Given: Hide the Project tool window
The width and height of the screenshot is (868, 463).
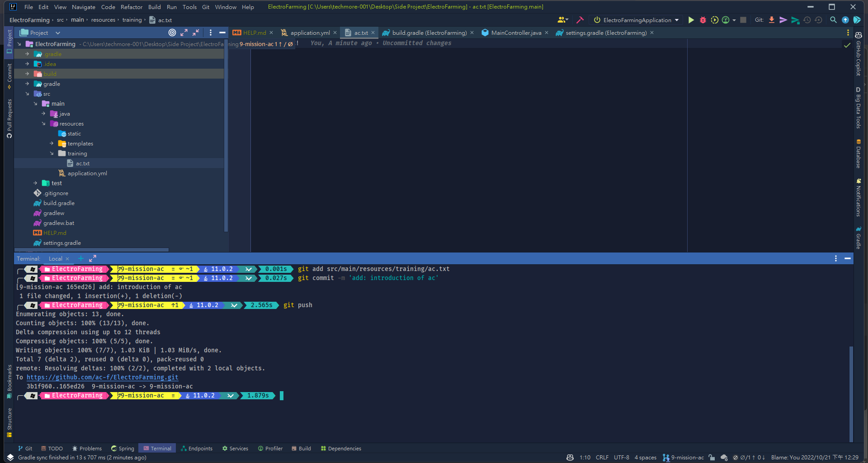Looking at the screenshot, I should coord(222,33).
